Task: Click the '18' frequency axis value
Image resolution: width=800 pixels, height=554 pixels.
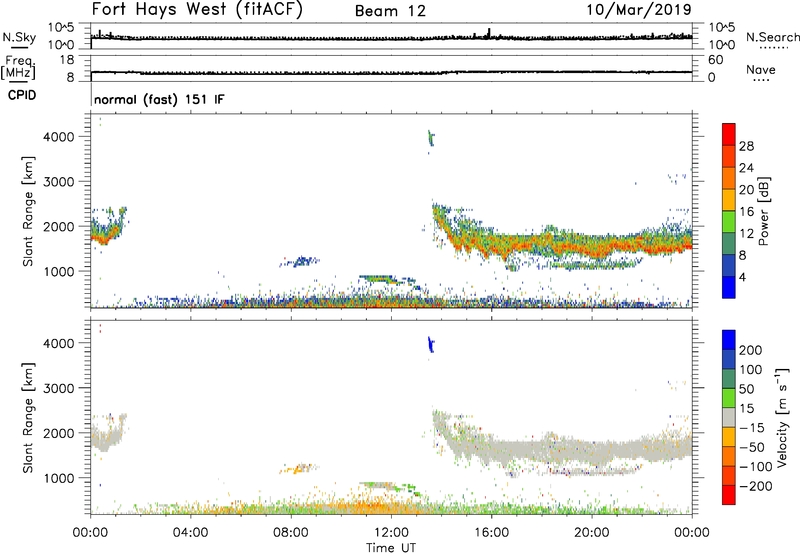Action: coord(67,60)
